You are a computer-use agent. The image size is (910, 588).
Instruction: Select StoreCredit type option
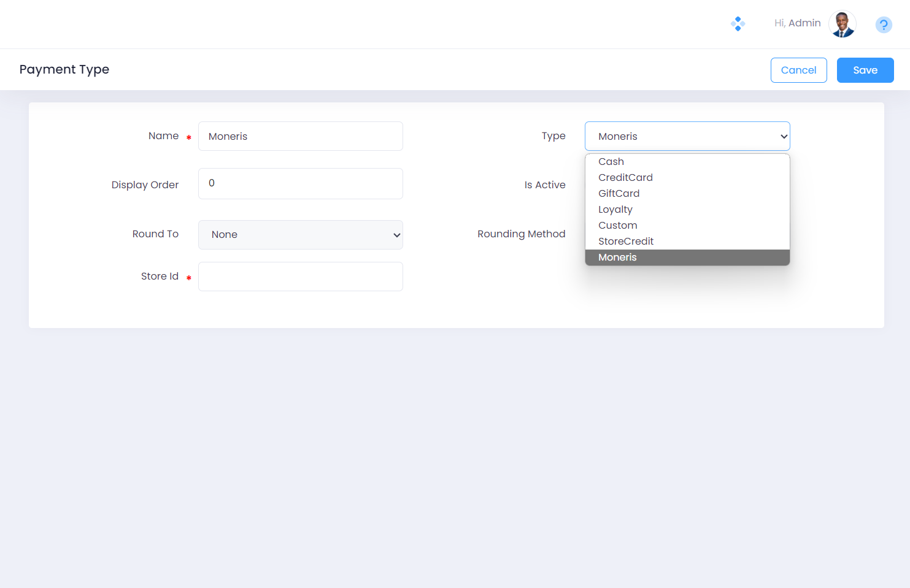pos(626,242)
